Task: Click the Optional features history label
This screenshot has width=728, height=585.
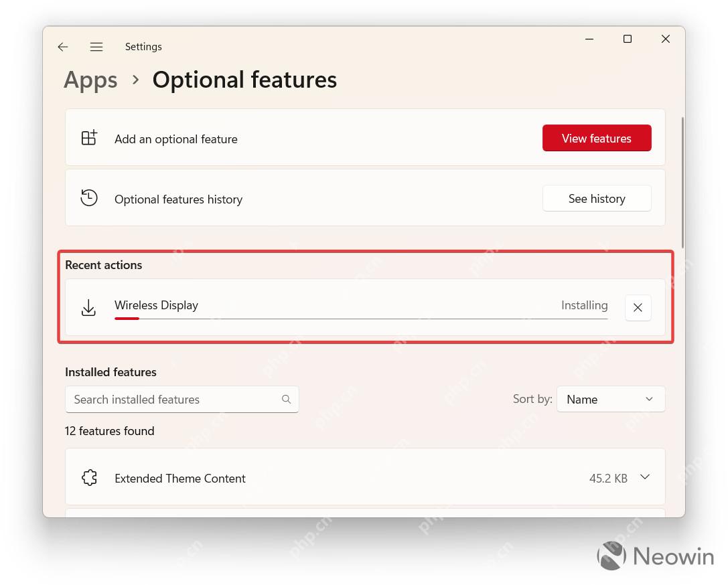Action: pos(178,199)
